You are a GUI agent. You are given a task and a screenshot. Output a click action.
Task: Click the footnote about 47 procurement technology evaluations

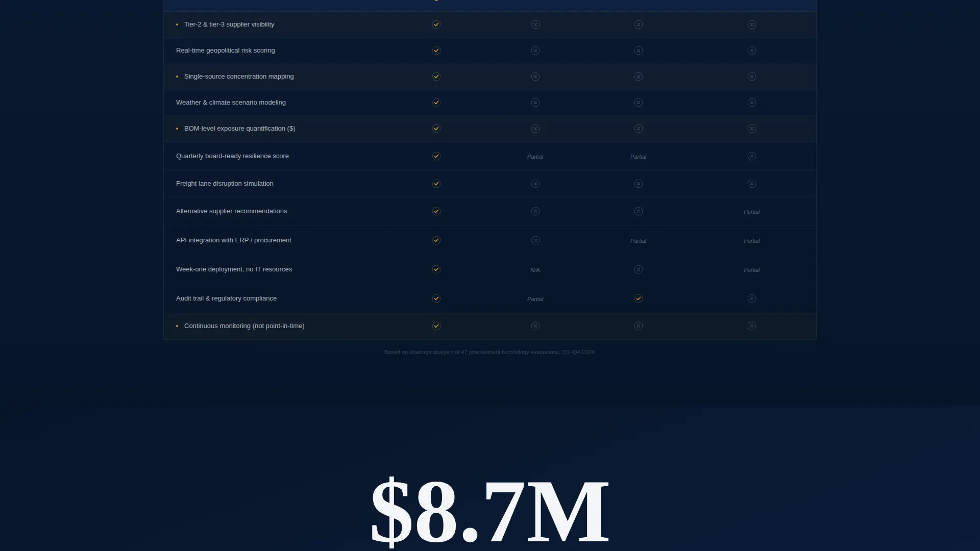point(490,352)
